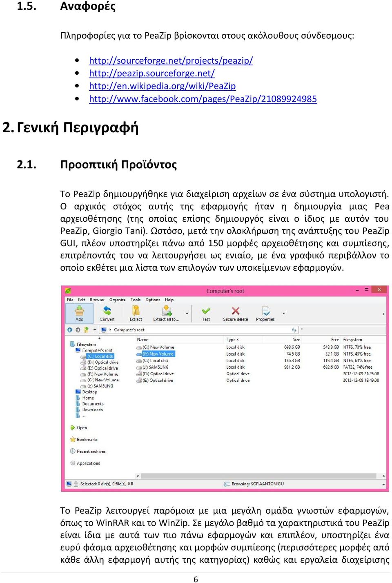Open the Edit menu
This screenshot has height=583, width=392.
pyautogui.click(x=82, y=300)
